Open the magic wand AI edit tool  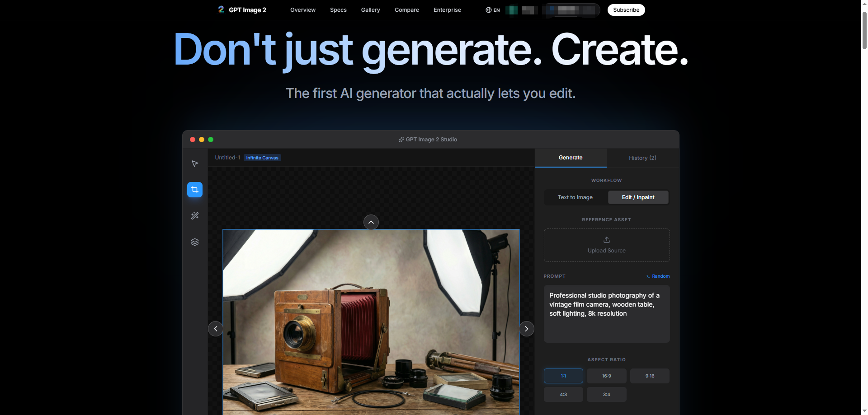[194, 215]
